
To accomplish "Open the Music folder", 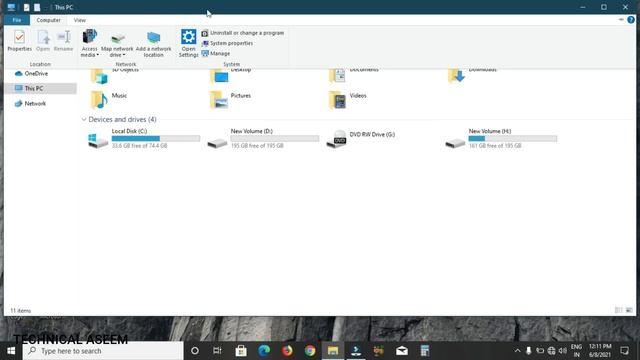I will [x=109, y=100].
